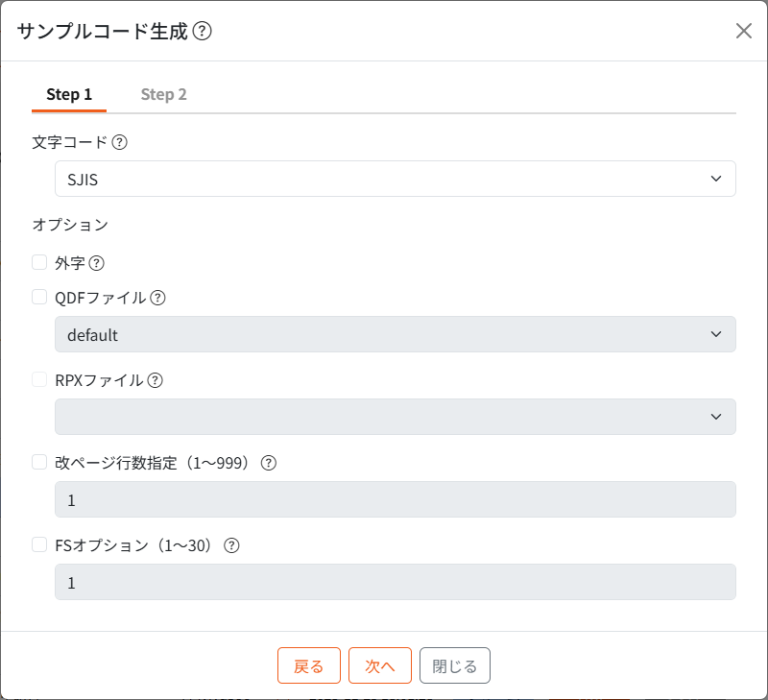Screen dimensions: 768x700
Task: Check the QDFファイル option
Action: click(39, 297)
